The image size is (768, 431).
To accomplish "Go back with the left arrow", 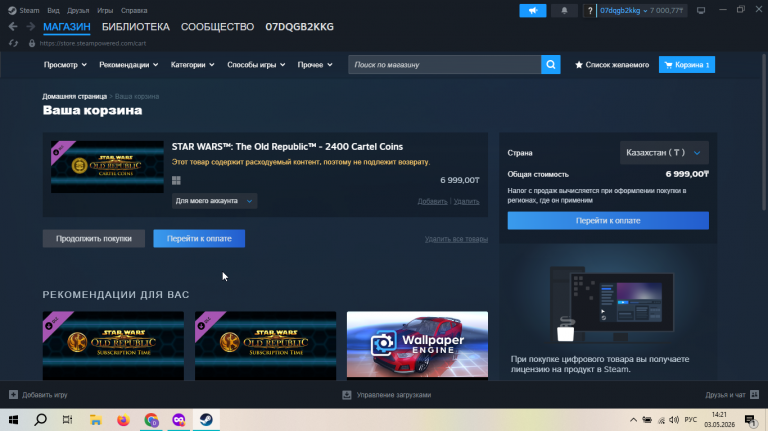I will click(13, 27).
